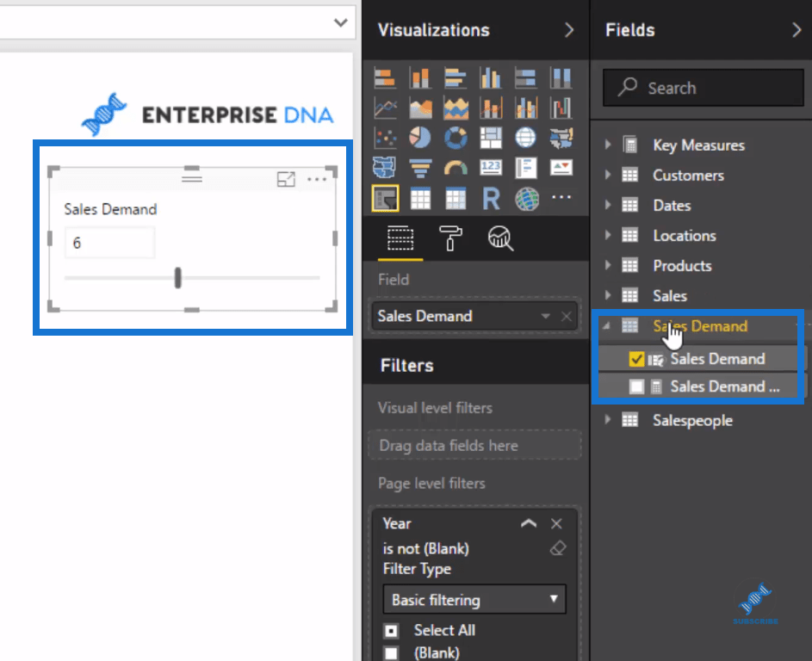Remove Sales Demand from Field well

567,316
